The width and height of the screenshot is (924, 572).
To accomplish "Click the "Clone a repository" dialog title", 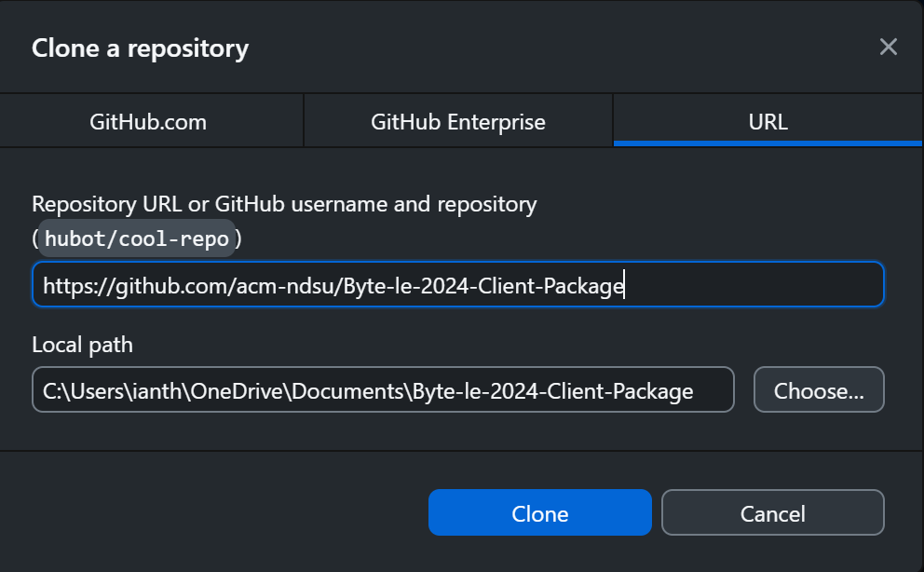I will (x=140, y=48).
